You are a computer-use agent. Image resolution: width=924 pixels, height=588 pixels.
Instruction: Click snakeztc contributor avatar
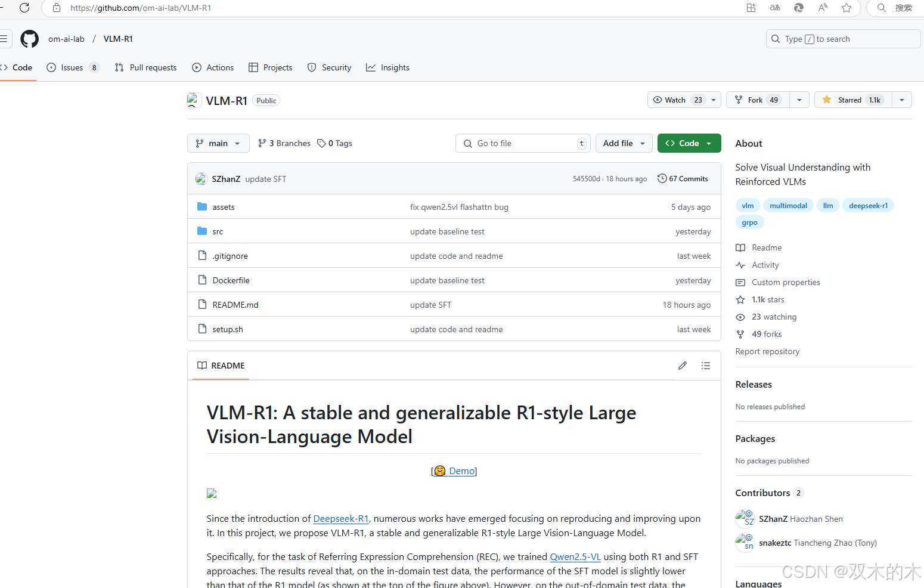[x=745, y=543]
